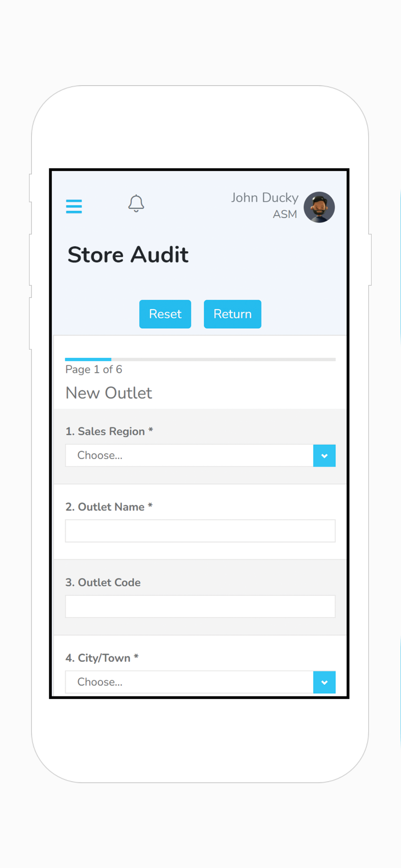Click the City/Town dropdown arrow
Viewport: 401px width, 868px height.
[x=324, y=682]
